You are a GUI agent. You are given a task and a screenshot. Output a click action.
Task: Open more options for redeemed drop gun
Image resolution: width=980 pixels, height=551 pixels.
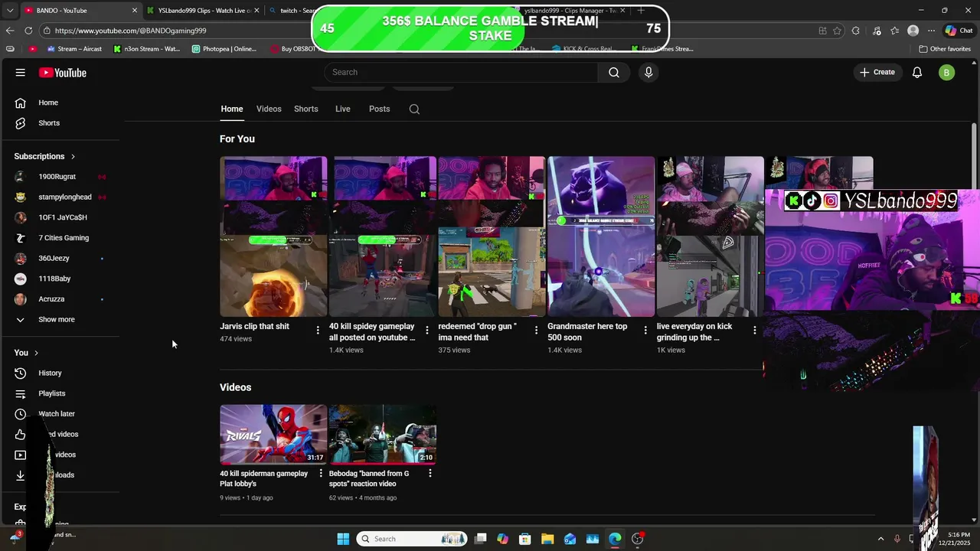[x=536, y=330]
